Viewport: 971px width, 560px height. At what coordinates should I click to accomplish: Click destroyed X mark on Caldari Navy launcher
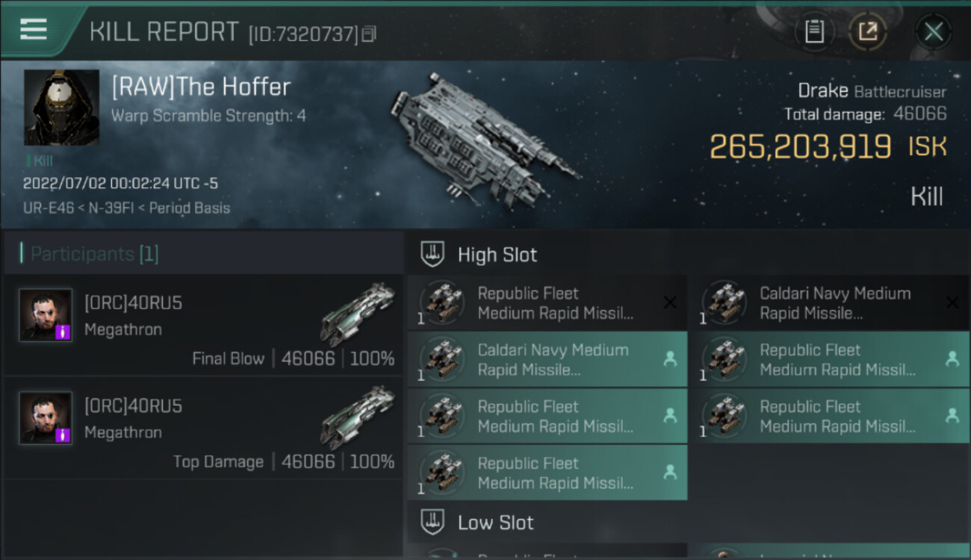coord(952,302)
